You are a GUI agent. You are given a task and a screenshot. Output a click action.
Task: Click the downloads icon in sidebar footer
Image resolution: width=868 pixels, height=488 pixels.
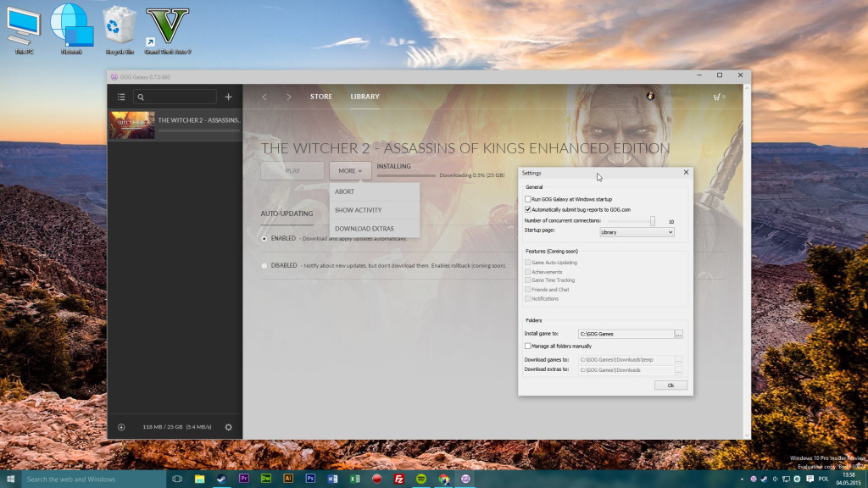pos(121,427)
